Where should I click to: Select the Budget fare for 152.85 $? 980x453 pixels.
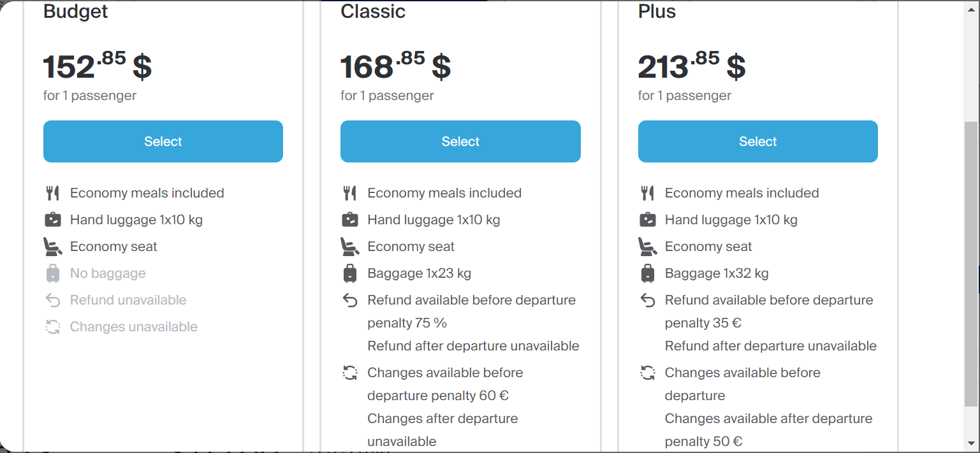(x=163, y=141)
